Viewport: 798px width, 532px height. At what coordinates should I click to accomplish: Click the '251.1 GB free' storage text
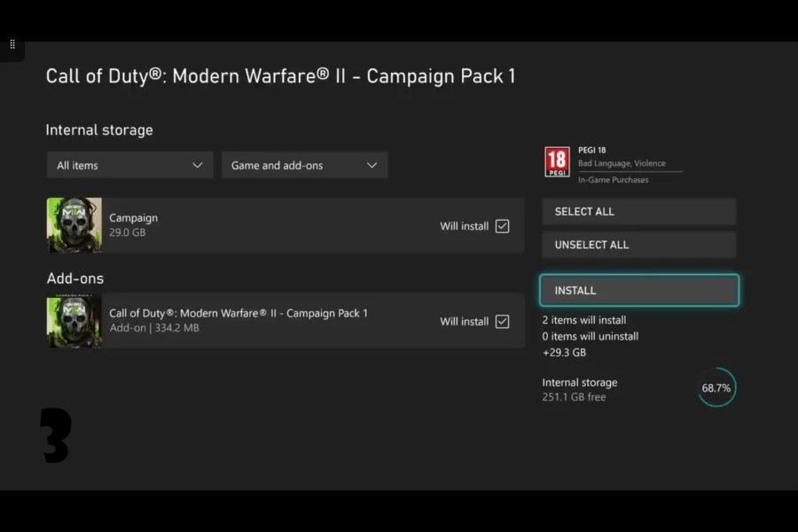tap(574, 397)
